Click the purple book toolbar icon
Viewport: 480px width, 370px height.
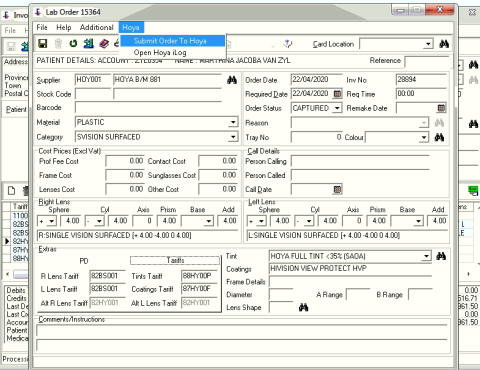click(x=104, y=44)
